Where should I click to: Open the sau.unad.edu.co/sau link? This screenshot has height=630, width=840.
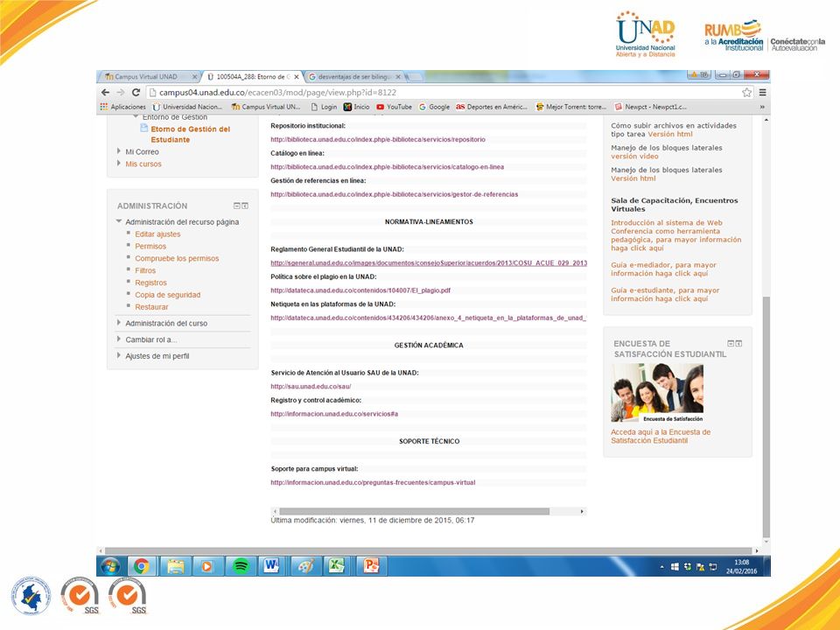(x=311, y=386)
